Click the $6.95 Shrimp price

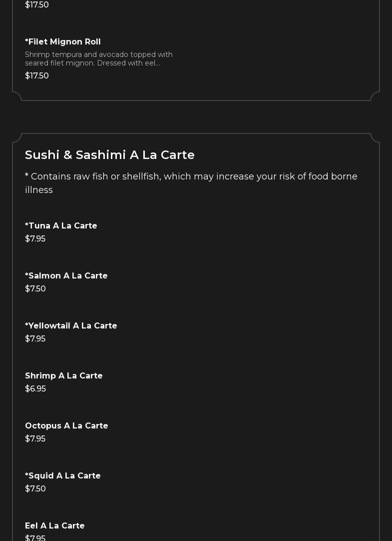point(35,389)
